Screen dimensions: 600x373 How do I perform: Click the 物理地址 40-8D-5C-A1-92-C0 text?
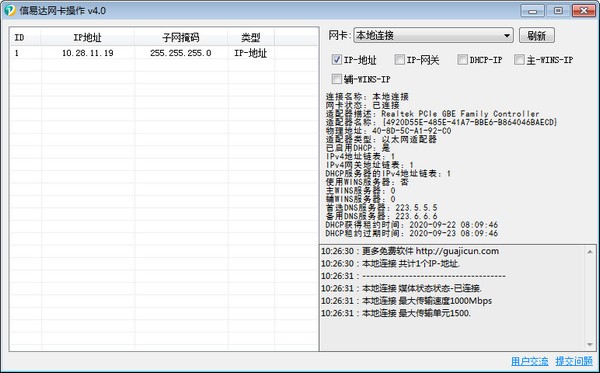click(388, 131)
